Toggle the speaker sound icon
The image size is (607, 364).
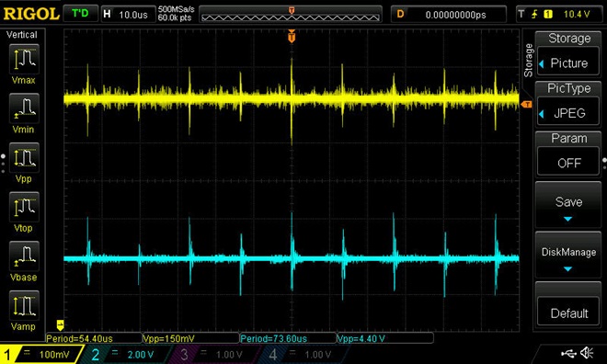tap(587, 353)
